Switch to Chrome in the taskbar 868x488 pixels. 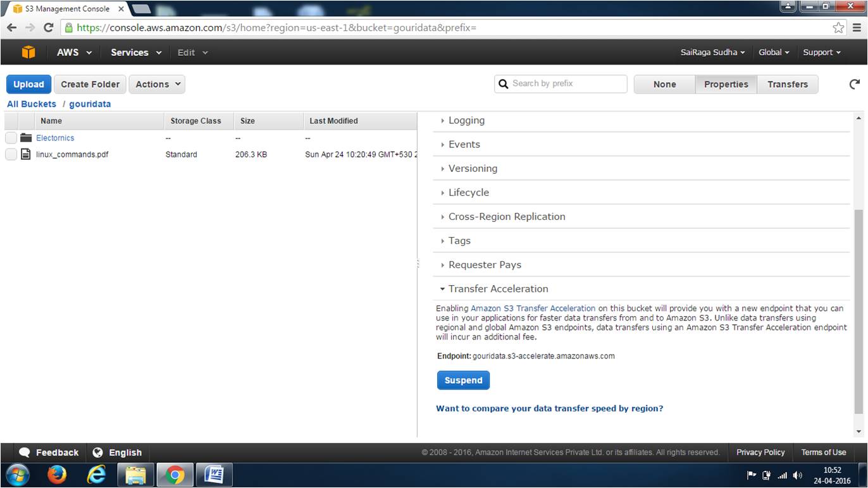point(175,475)
